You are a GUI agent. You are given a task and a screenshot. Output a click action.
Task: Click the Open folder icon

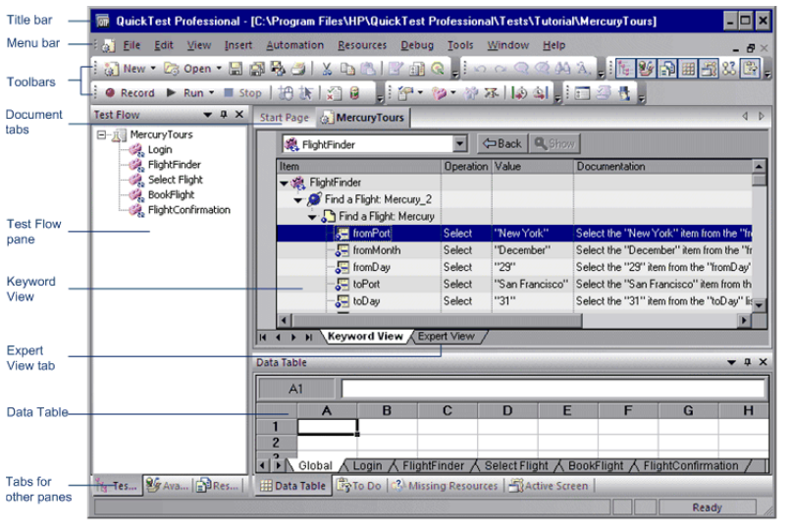pyautogui.click(x=172, y=69)
